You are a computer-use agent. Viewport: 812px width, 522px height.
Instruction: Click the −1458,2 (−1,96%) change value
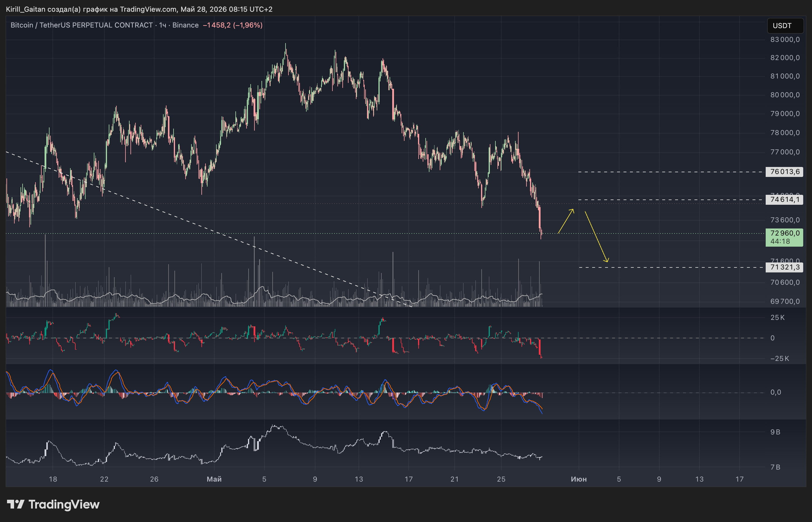click(x=233, y=25)
